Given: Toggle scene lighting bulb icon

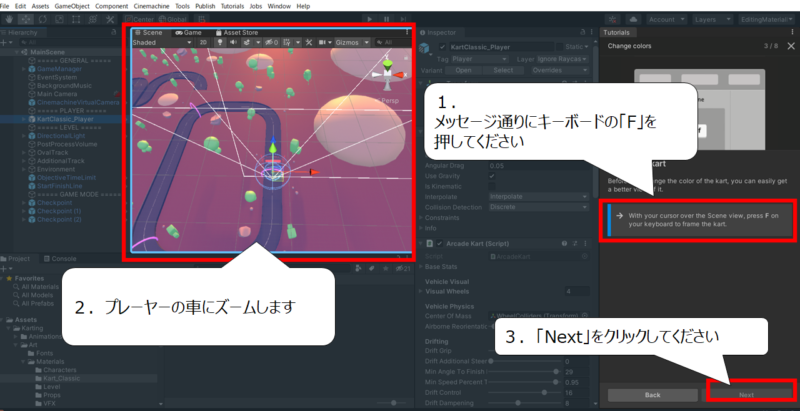Looking at the screenshot, I should (x=220, y=42).
